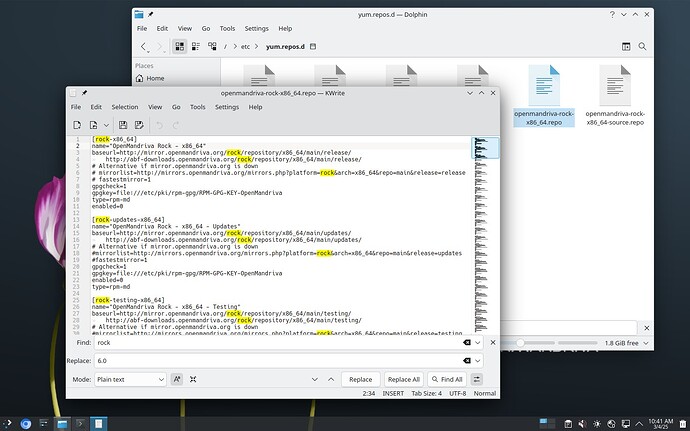Open KWrite Edit menu
This screenshot has height=431, width=690.
point(96,107)
